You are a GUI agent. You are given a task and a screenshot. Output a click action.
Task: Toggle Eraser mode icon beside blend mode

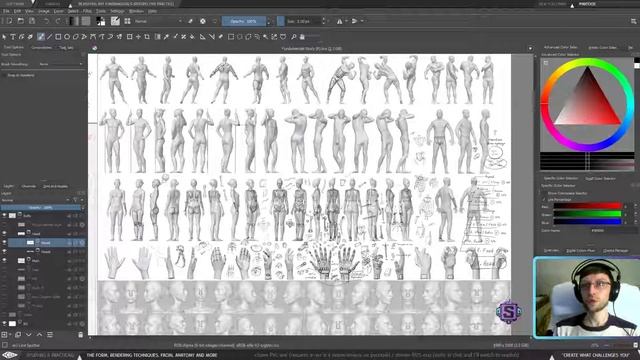point(191,21)
